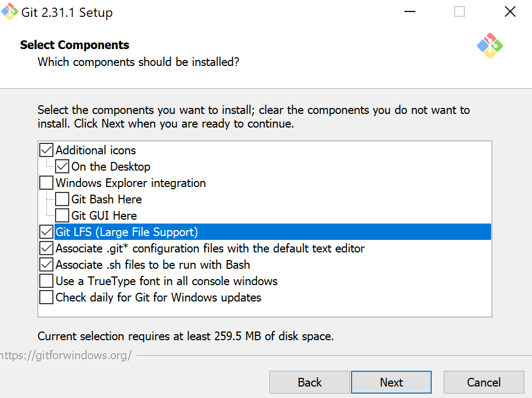The width and height of the screenshot is (532, 398).
Task: Cancel the Git setup
Action: tap(484, 382)
